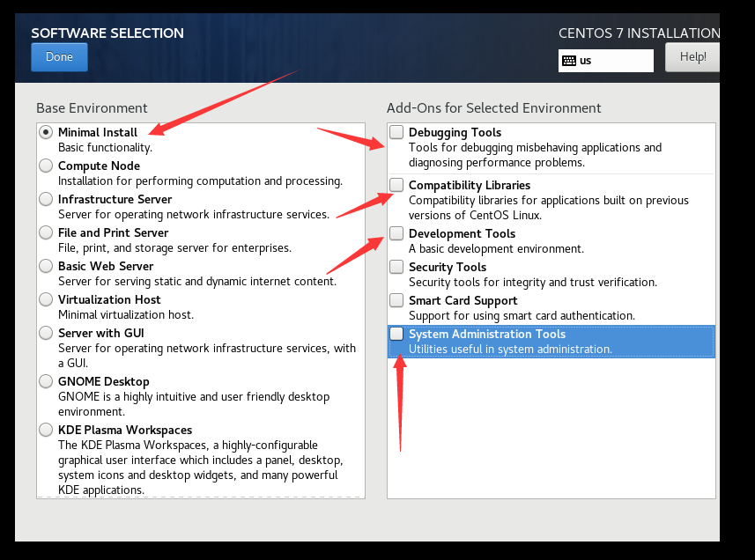Image resolution: width=755 pixels, height=560 pixels.
Task: Select the Minimal Install radio button
Action: click(x=46, y=132)
